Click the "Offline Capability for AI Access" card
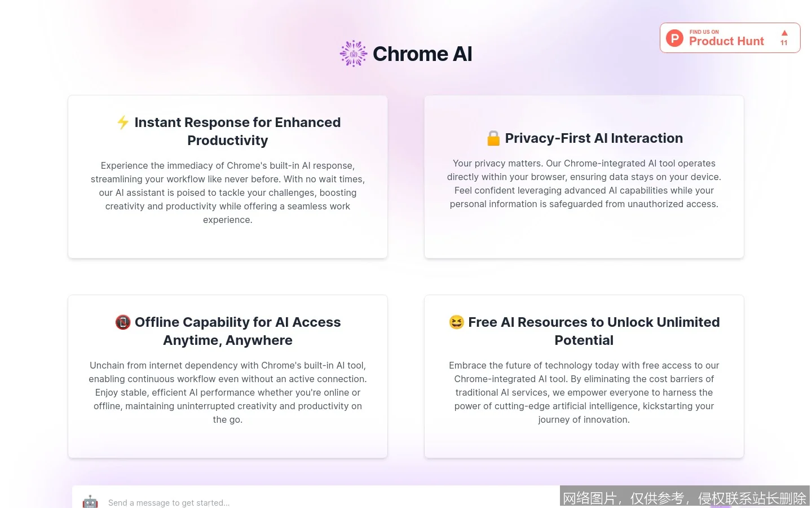Viewport: 812px width, 508px height. pyautogui.click(x=228, y=376)
